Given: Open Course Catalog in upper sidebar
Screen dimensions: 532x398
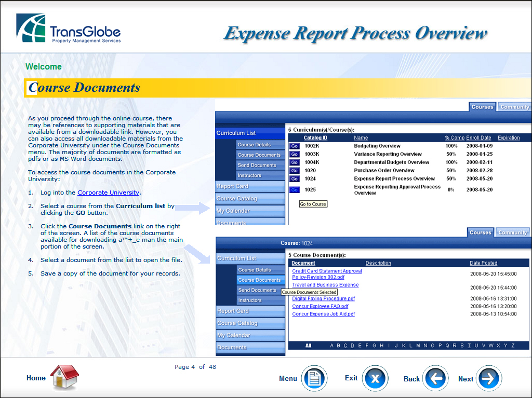Looking at the screenshot, I should pyautogui.click(x=250, y=199).
